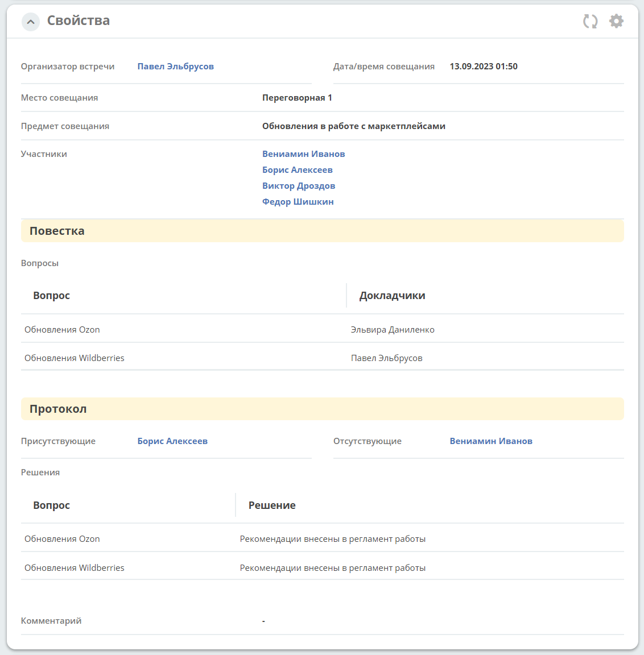
Task: Open Вениамин Иванов under Отсутствующие
Action: click(x=490, y=441)
